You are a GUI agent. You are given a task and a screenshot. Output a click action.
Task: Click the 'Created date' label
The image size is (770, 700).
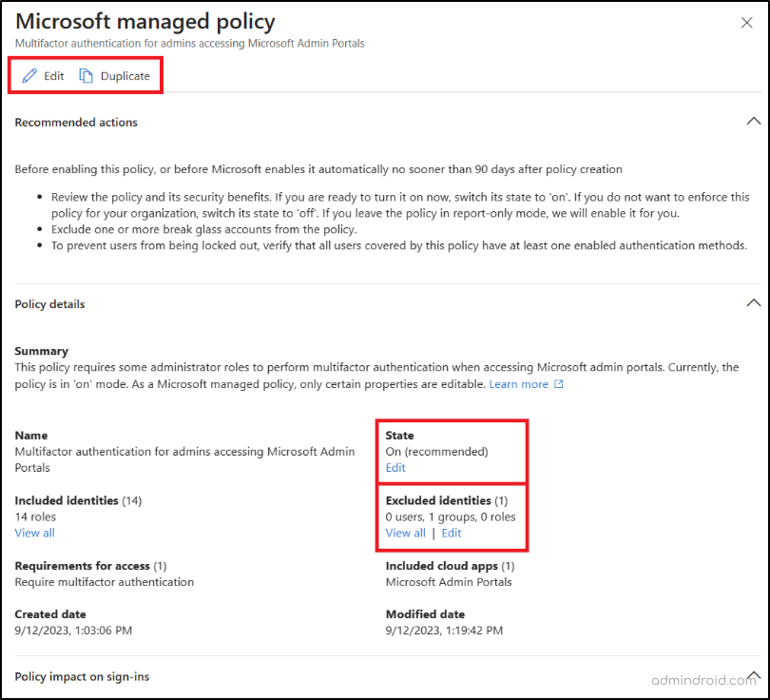pyautogui.click(x=50, y=614)
